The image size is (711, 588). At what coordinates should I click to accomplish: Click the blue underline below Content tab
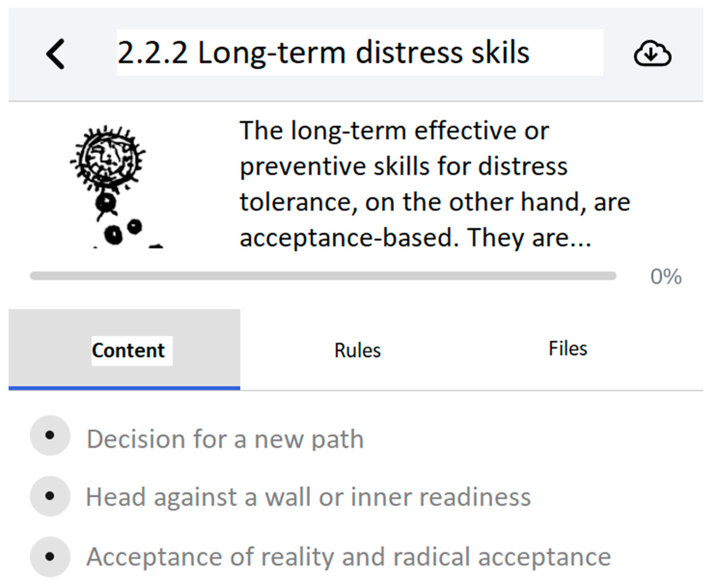click(124, 388)
